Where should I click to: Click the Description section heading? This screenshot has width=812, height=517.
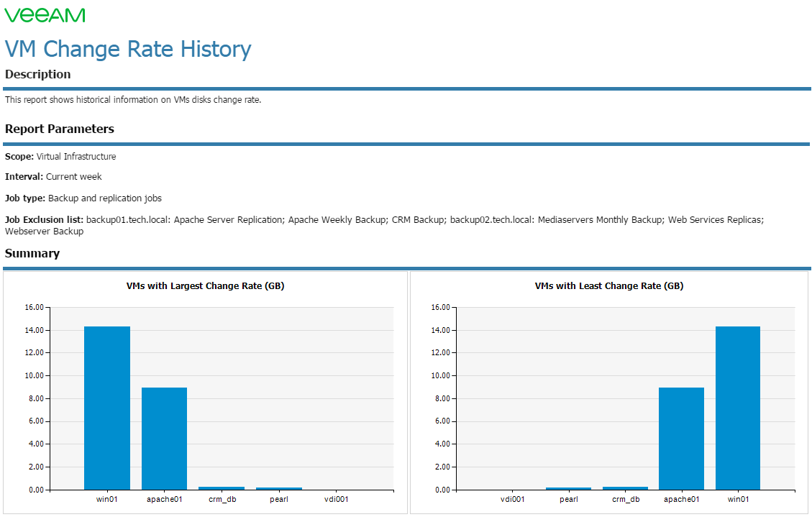(38, 75)
